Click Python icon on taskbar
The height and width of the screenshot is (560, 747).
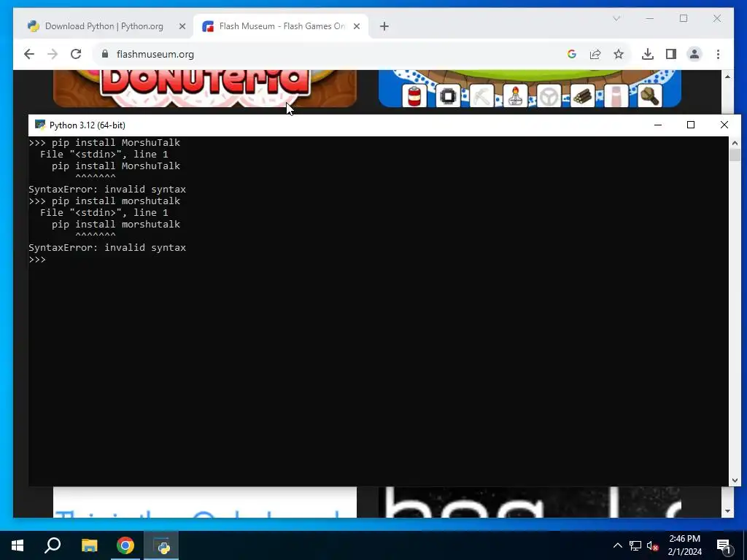[161, 545]
